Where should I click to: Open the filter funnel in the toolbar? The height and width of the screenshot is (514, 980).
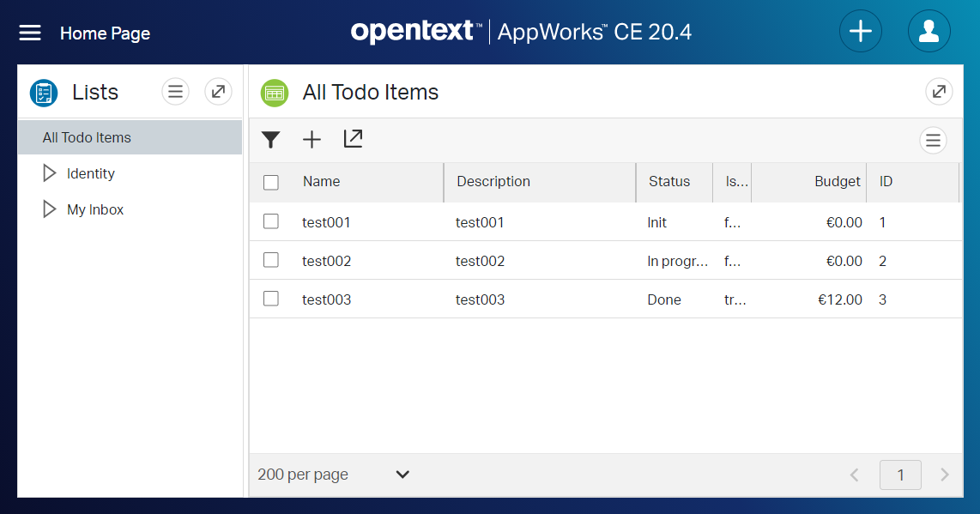tap(270, 140)
